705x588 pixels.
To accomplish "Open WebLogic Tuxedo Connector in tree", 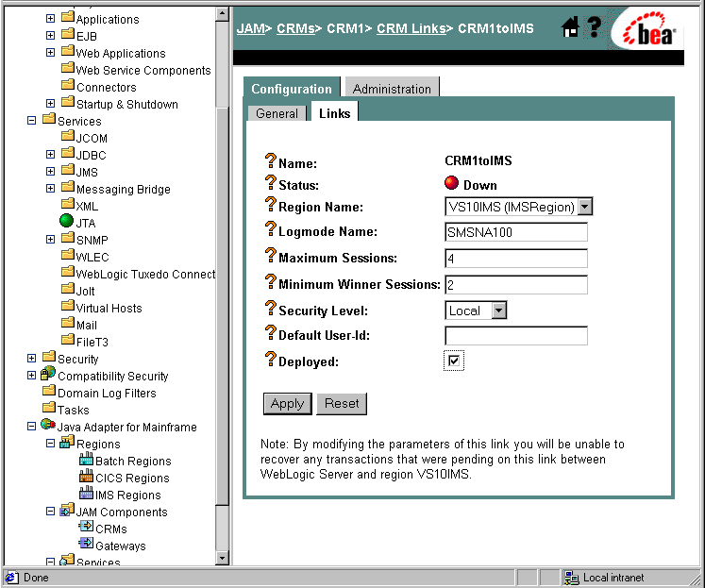I will click(145, 275).
